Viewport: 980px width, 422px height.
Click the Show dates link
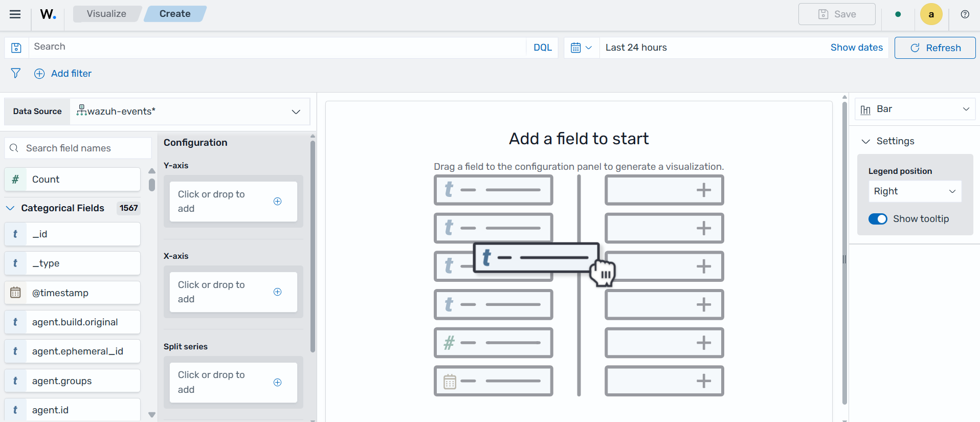click(857, 48)
